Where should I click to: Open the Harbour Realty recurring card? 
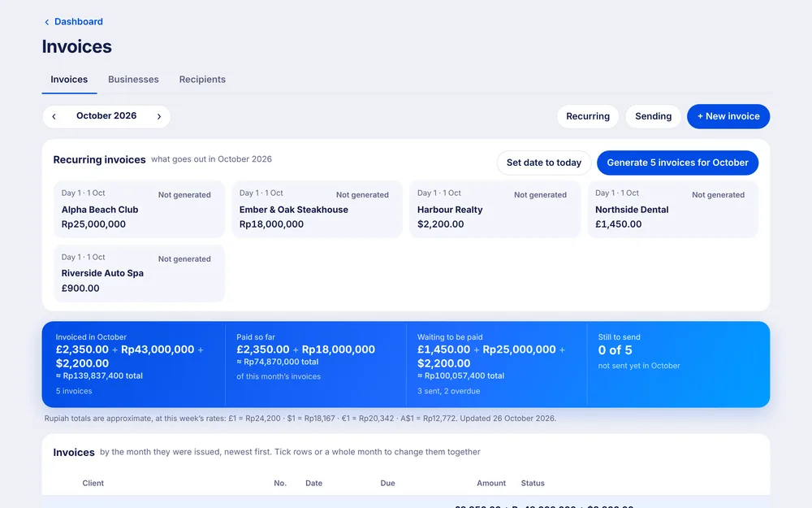pos(495,209)
